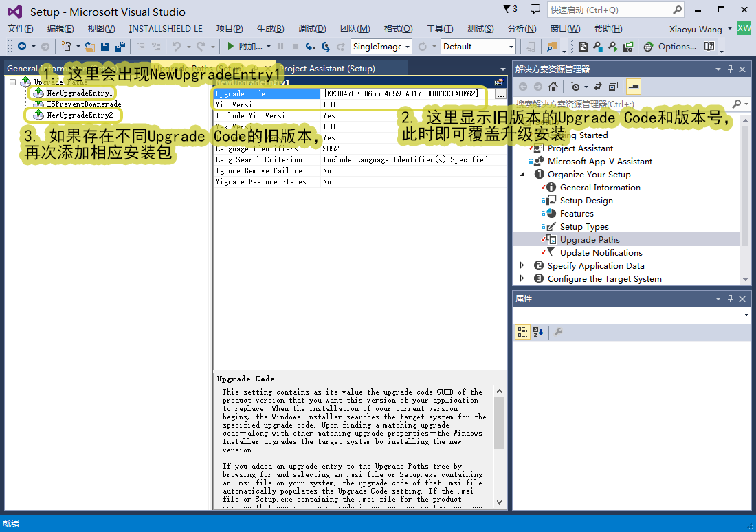The image size is (756, 532).
Task: Toggle the Preview Selected Items button
Action: (x=634, y=87)
